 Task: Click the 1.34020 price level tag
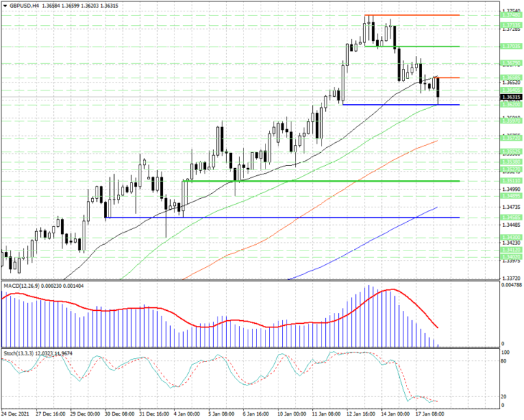511,257
